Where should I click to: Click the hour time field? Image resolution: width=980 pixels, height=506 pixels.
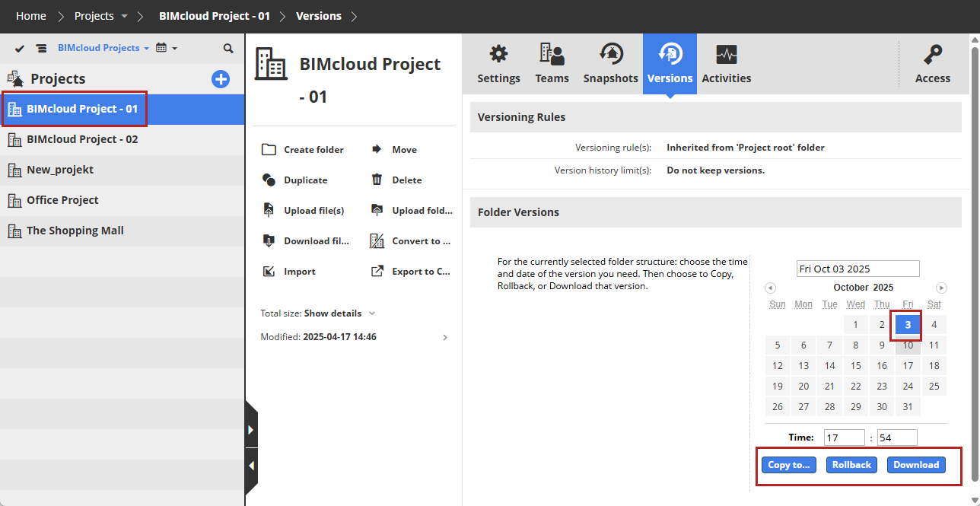point(843,438)
